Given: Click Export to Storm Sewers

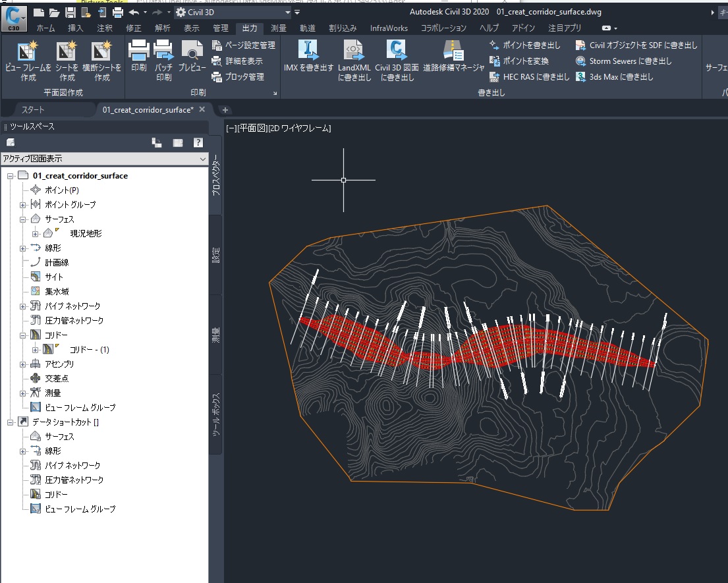Looking at the screenshot, I should point(623,61).
